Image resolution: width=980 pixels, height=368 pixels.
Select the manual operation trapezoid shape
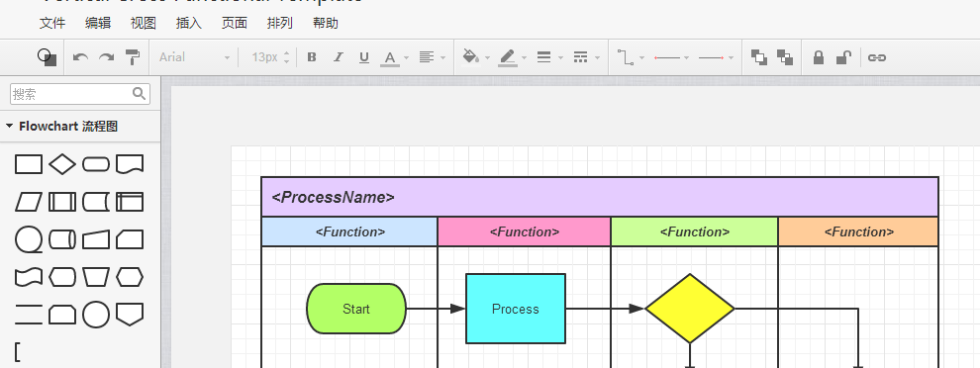click(96, 277)
